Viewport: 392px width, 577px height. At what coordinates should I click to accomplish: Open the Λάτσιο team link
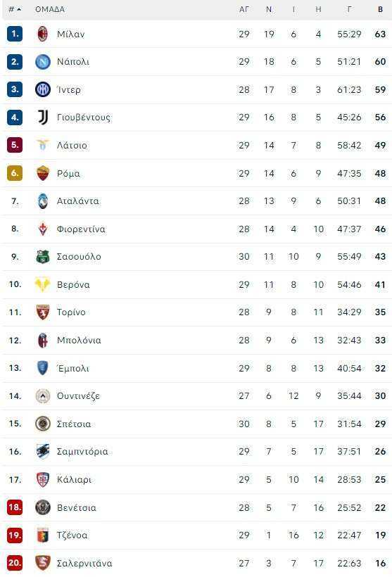pyautogui.click(x=72, y=146)
